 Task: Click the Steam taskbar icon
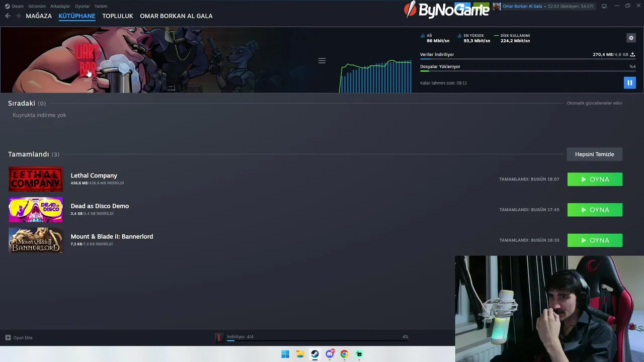314,354
